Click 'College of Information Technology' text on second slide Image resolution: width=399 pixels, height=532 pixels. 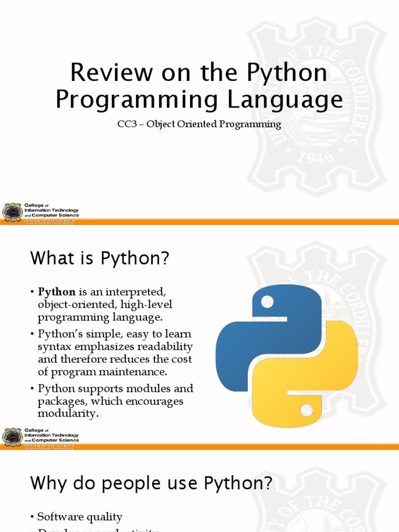51,435
